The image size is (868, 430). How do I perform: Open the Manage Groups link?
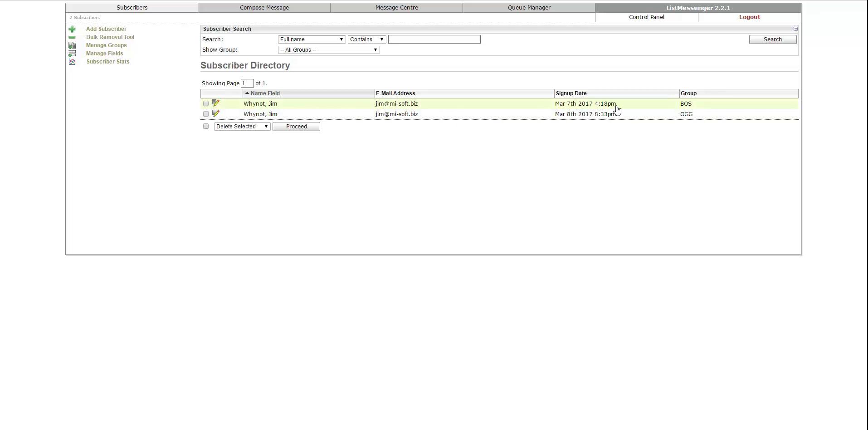[x=107, y=45]
